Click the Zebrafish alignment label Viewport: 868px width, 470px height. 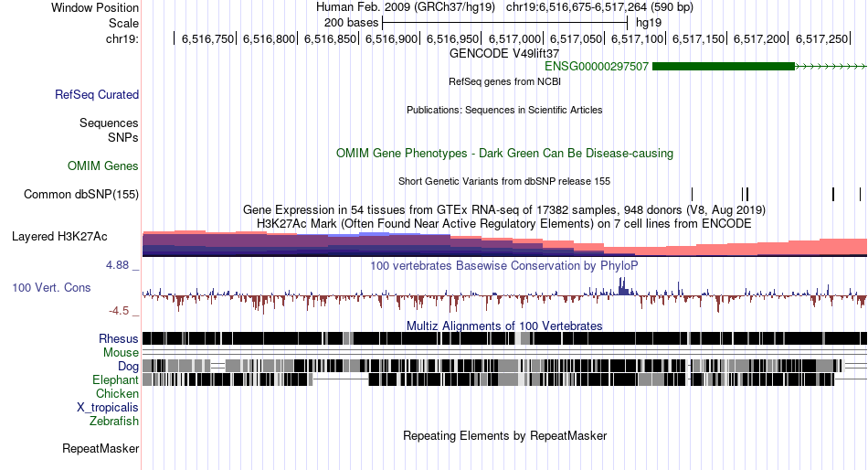point(114,422)
